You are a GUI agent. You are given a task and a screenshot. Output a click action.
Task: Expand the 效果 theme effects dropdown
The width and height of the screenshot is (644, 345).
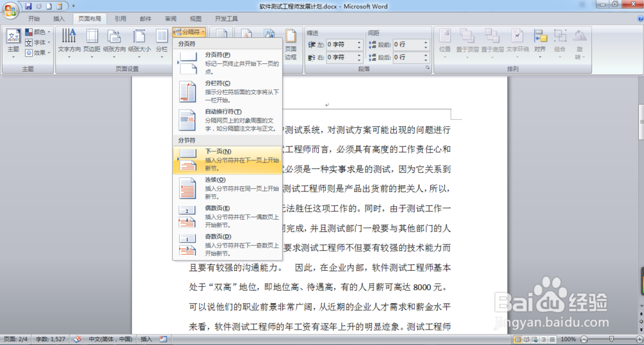(x=38, y=53)
